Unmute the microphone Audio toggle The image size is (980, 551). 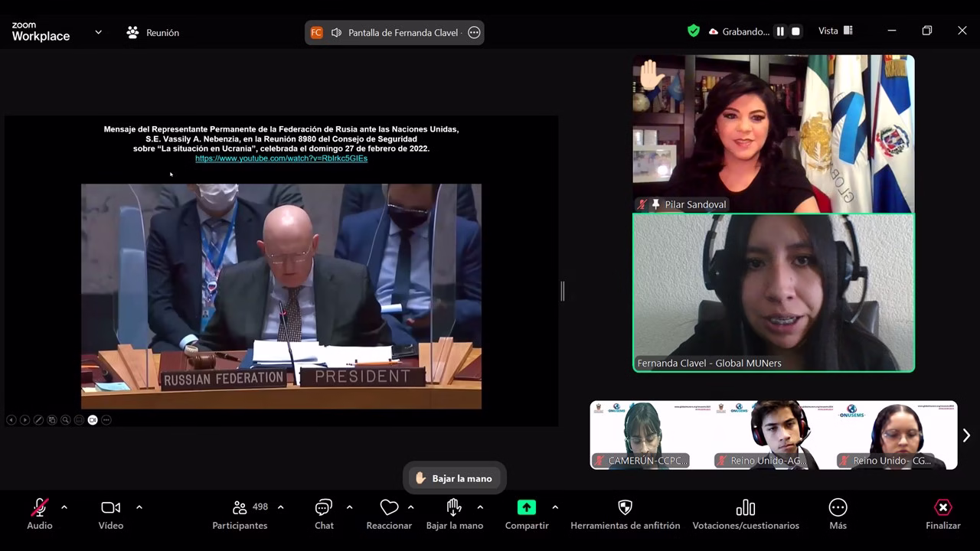pos(40,508)
